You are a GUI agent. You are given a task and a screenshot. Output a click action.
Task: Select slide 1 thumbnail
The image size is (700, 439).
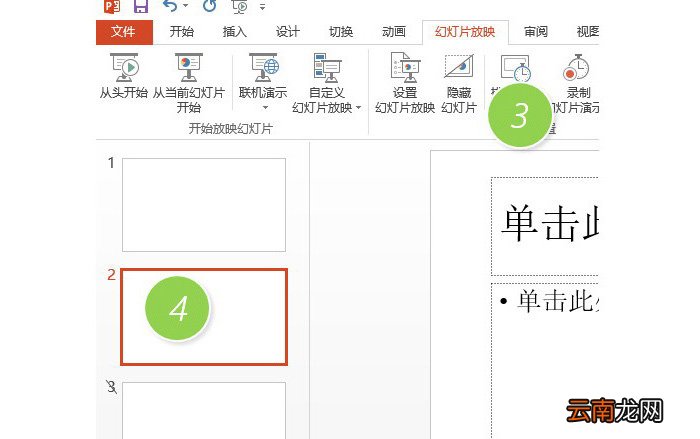pyautogui.click(x=204, y=205)
